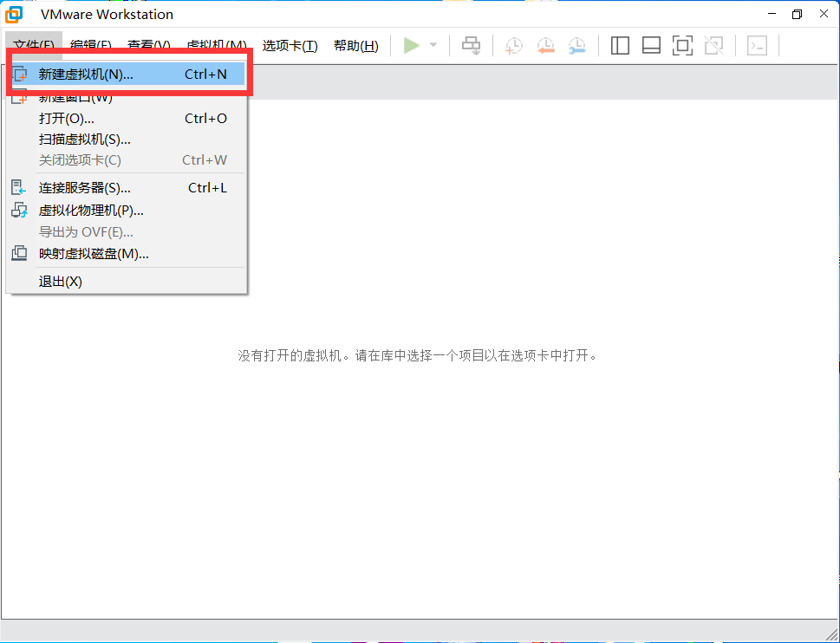The image size is (840, 643).
Task: Choose Virtualize a Physical Machine (虚拟化物理机)
Action: click(x=127, y=211)
